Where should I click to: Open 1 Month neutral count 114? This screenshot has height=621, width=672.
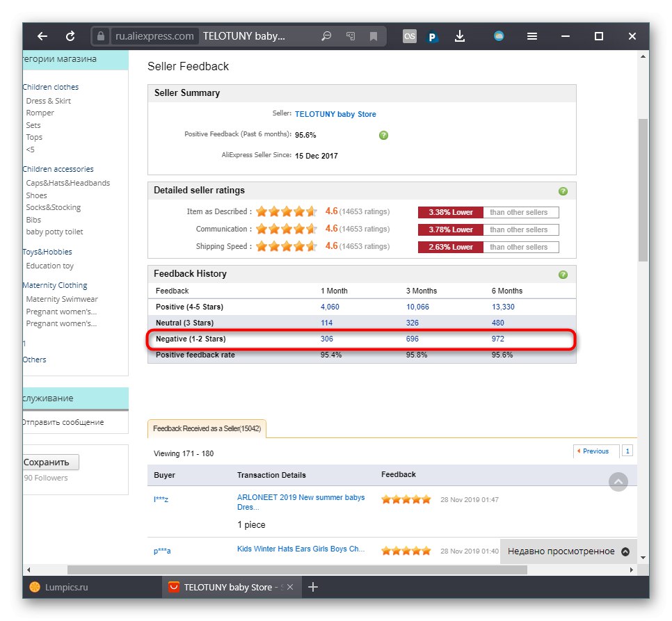pos(326,323)
